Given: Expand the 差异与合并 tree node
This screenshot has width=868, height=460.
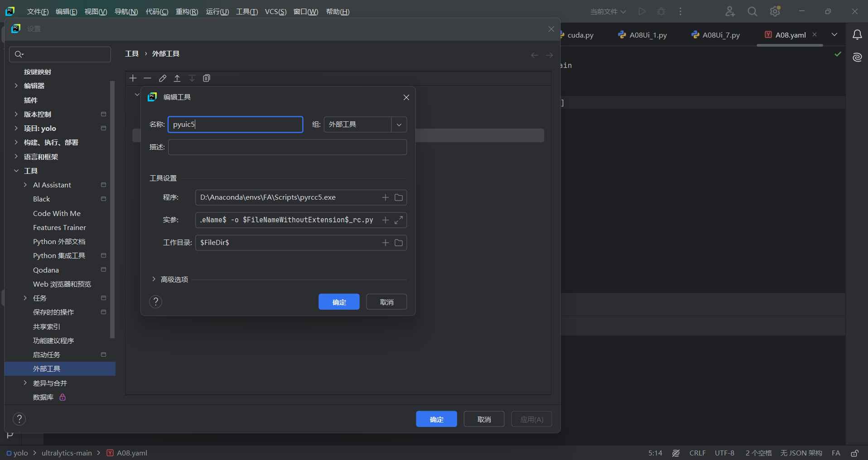Looking at the screenshot, I should [x=25, y=383].
